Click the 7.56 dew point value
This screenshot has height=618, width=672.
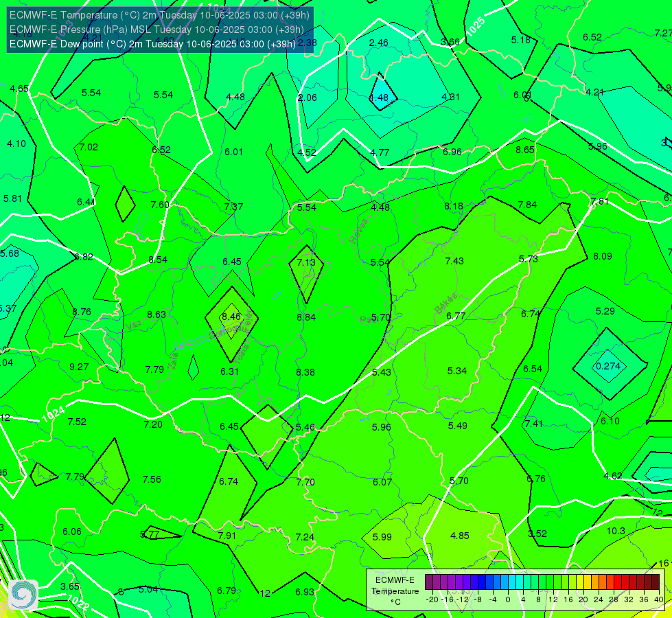coord(152,479)
